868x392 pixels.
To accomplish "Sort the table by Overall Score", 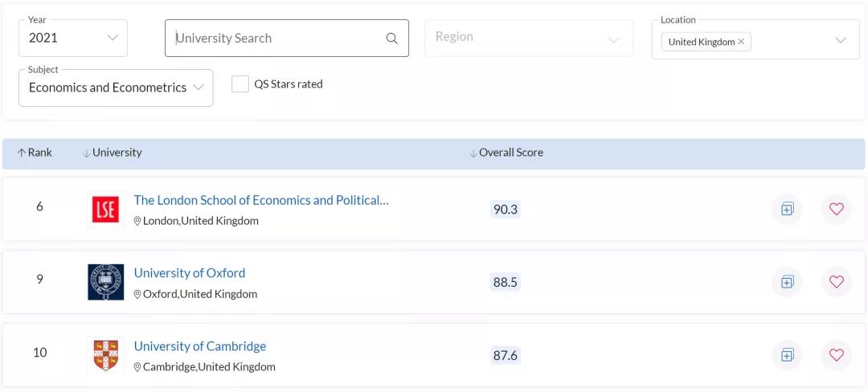I will 506,153.
